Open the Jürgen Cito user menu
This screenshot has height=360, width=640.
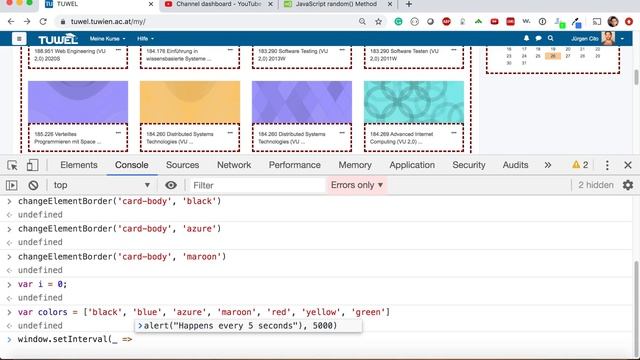tap(597, 38)
